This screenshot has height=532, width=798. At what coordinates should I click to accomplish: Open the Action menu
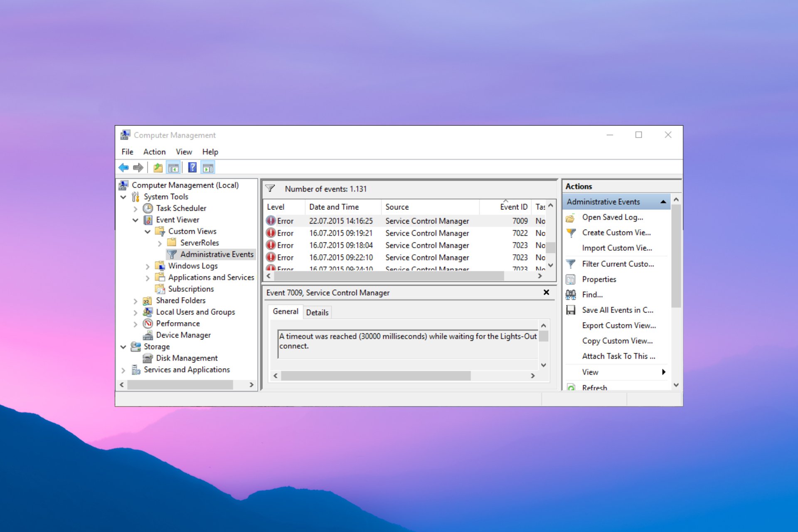point(154,152)
